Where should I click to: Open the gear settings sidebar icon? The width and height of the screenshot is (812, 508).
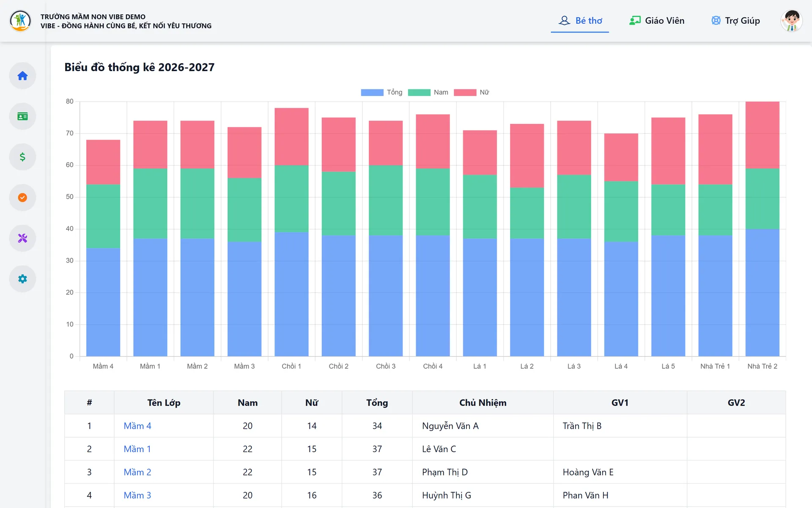(x=22, y=279)
